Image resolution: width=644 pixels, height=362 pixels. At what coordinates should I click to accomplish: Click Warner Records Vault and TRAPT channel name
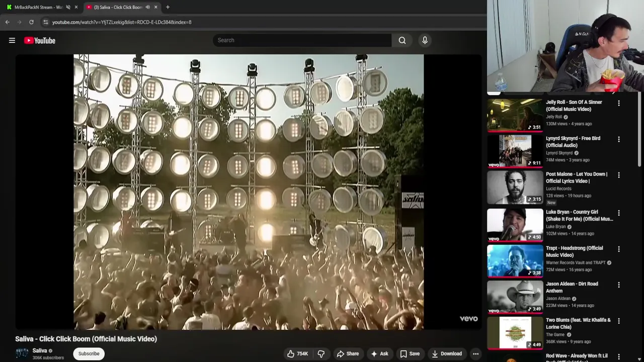576,262
